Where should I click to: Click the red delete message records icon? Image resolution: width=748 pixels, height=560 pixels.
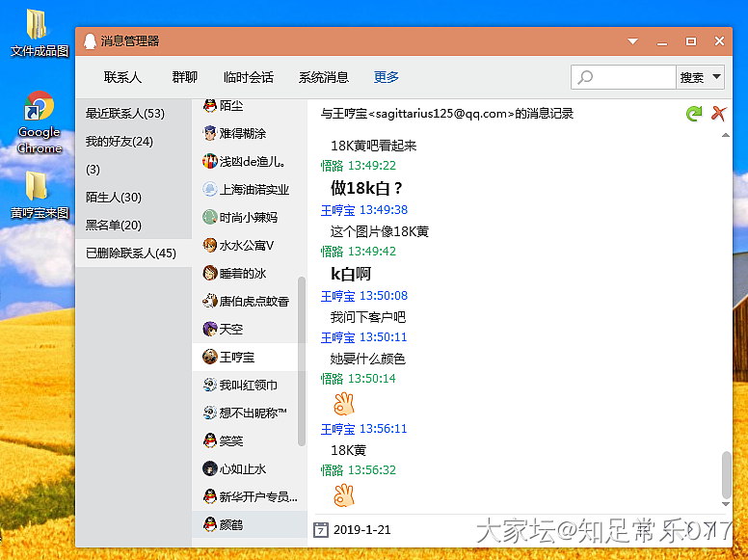coord(718,114)
